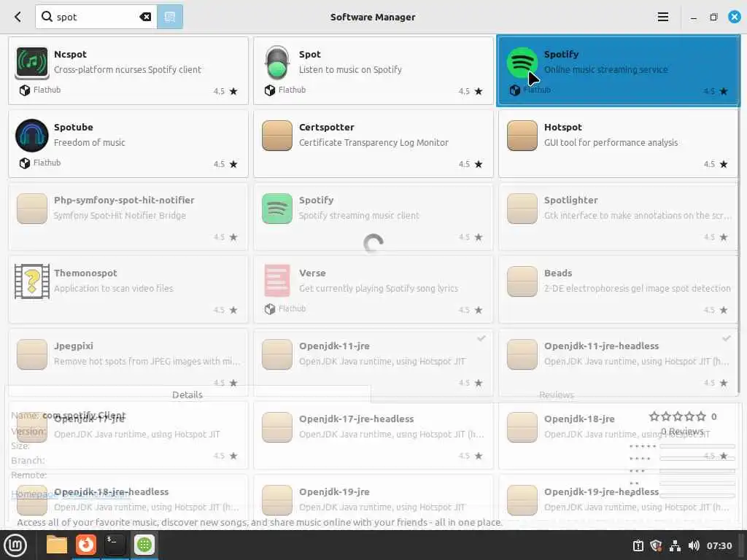Click the 'Freedom of music' description
This screenshot has width=747, height=560.
[90, 142]
